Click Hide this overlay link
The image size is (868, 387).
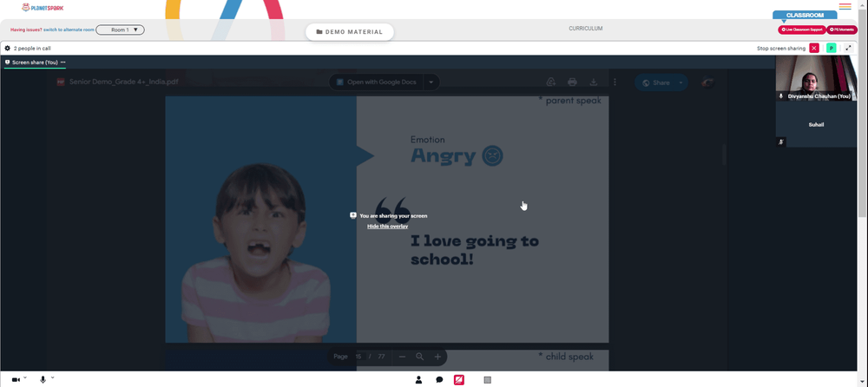pyautogui.click(x=387, y=226)
